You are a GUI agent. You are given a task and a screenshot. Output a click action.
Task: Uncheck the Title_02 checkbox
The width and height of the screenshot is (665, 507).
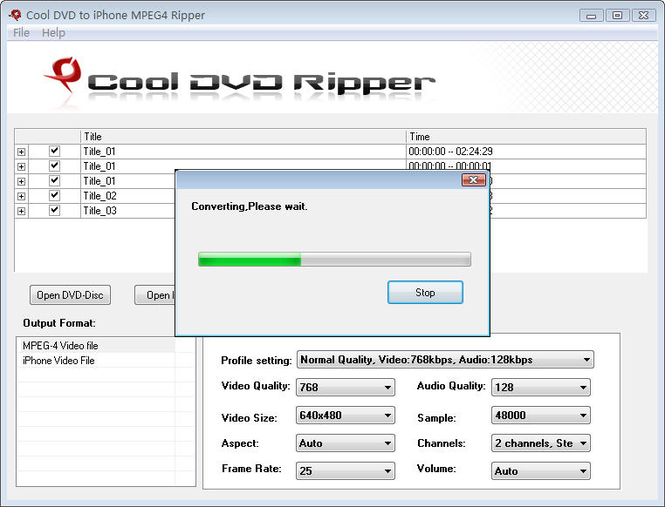point(54,196)
